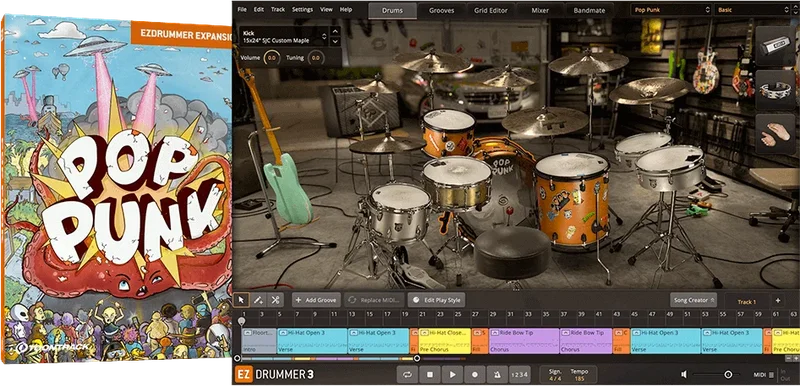Select the scissors cut tool
This screenshot has height=386, width=800.
(276, 300)
